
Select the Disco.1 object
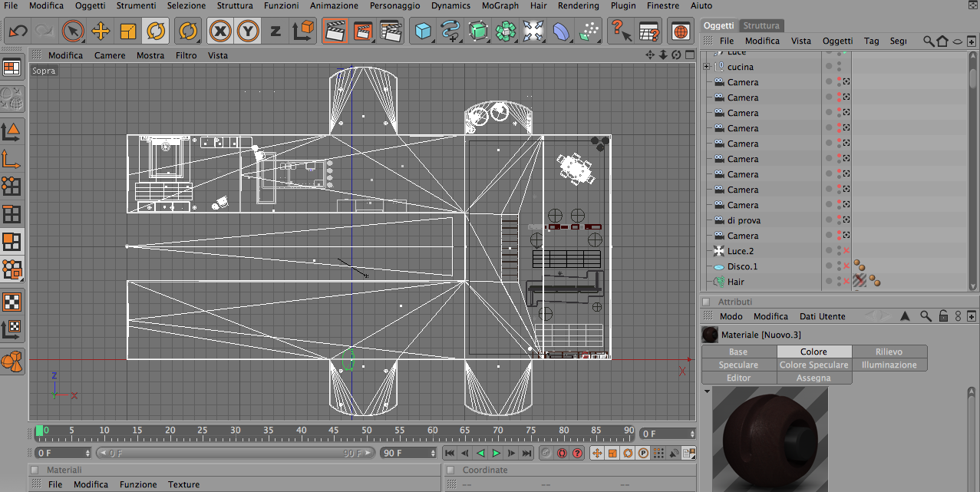[742, 266]
